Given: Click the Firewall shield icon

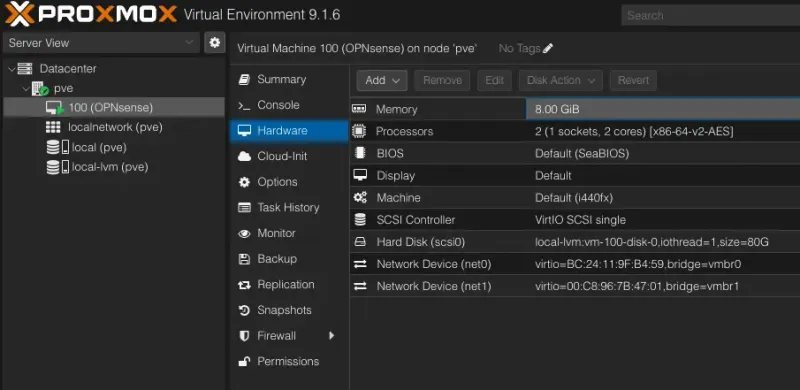Looking at the screenshot, I should 244,336.
